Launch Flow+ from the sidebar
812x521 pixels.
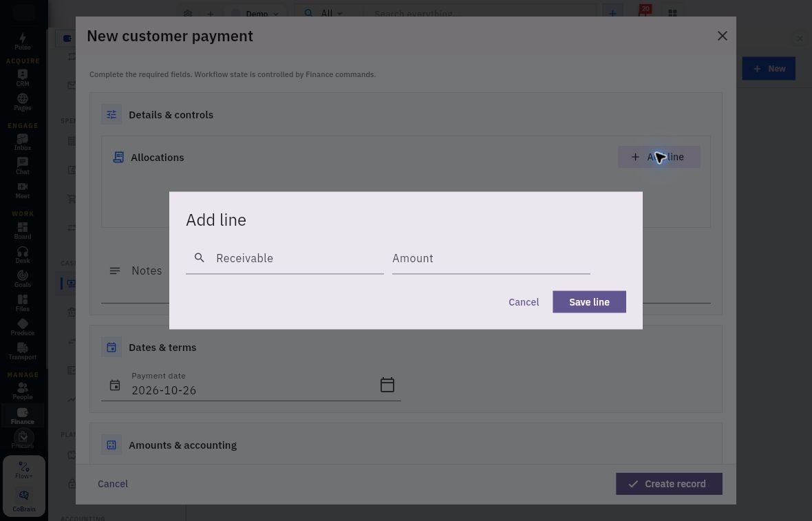24,471
